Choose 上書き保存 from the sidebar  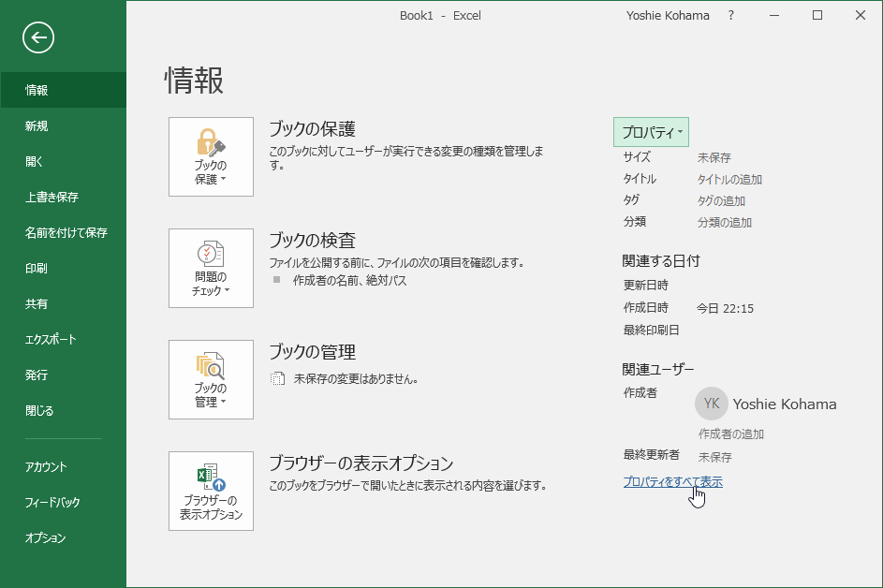click(63, 198)
